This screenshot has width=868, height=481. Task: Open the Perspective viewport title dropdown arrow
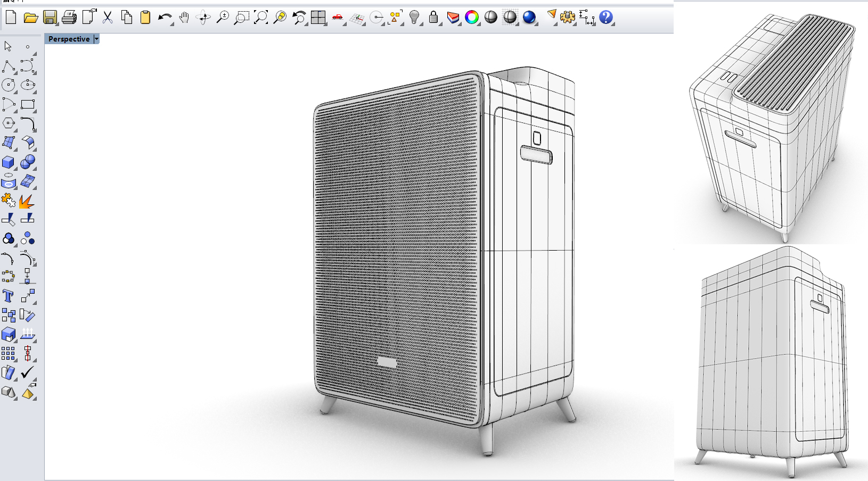[96, 39]
